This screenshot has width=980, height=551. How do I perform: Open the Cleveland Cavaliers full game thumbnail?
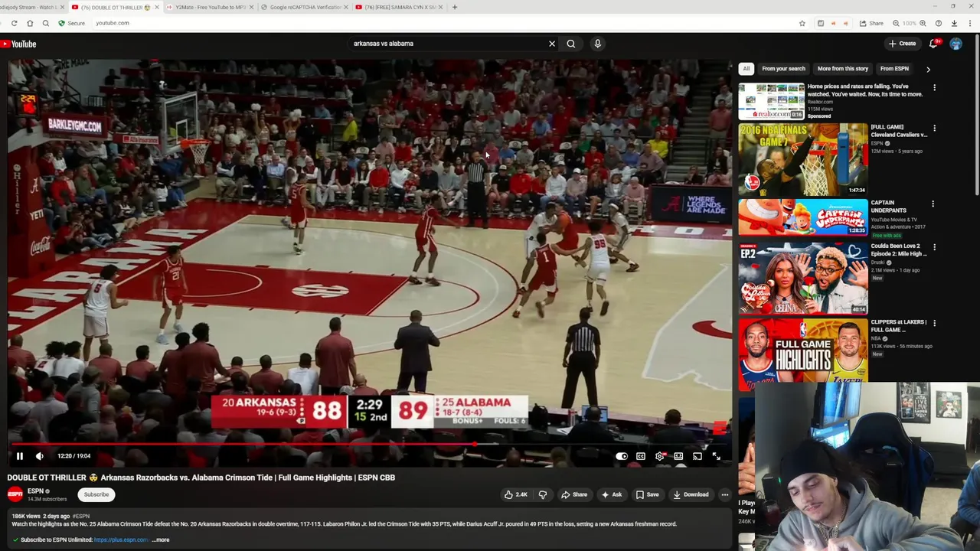tap(803, 159)
